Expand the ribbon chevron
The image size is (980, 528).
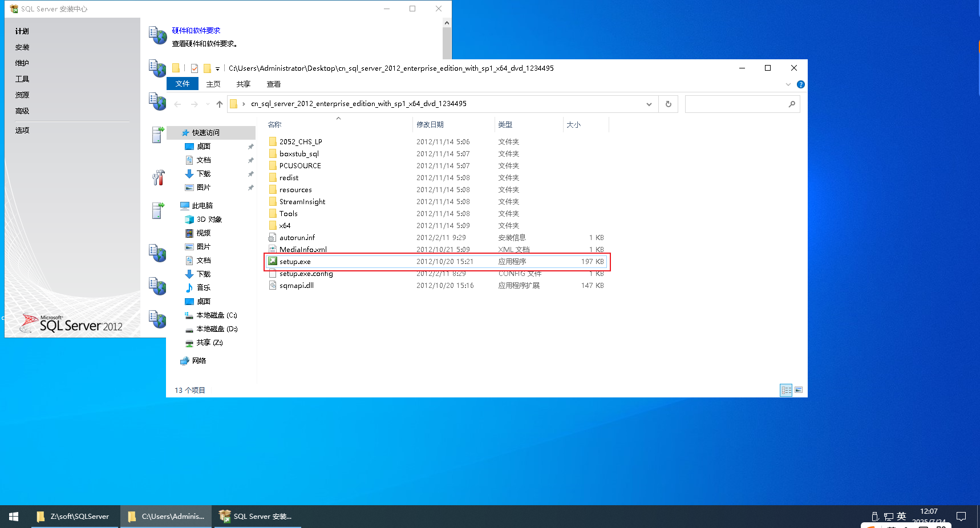point(788,84)
